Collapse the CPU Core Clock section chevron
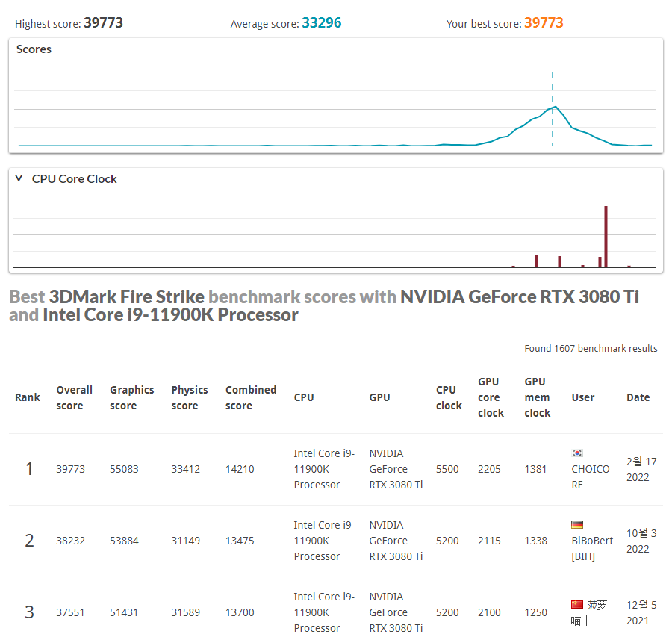 (x=19, y=178)
